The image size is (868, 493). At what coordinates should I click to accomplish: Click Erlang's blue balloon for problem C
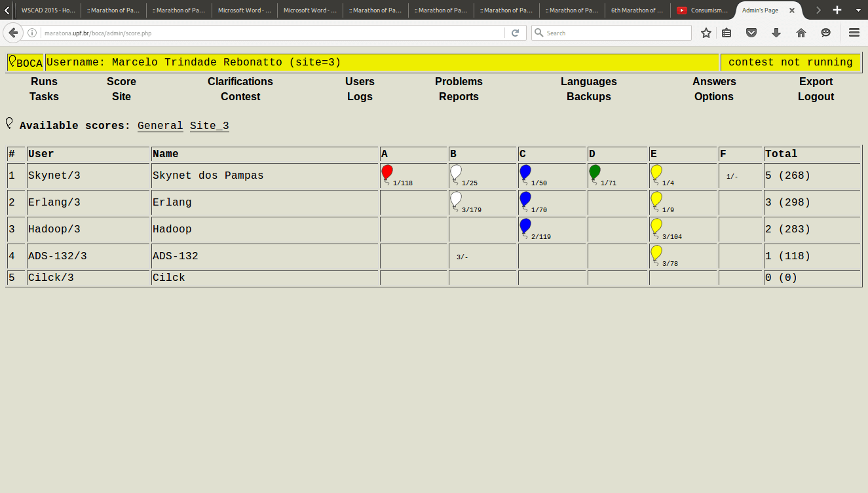coord(525,201)
